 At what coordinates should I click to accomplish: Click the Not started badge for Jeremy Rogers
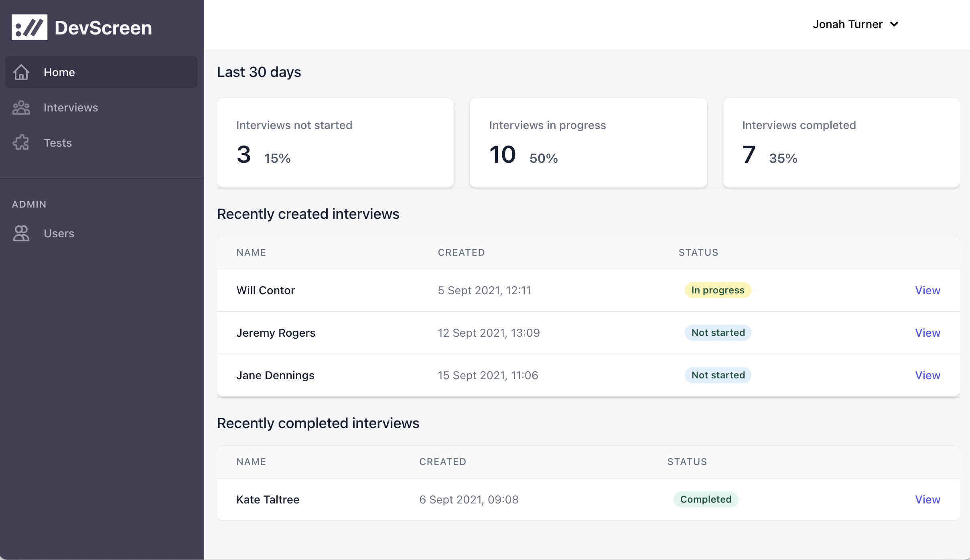tap(717, 333)
